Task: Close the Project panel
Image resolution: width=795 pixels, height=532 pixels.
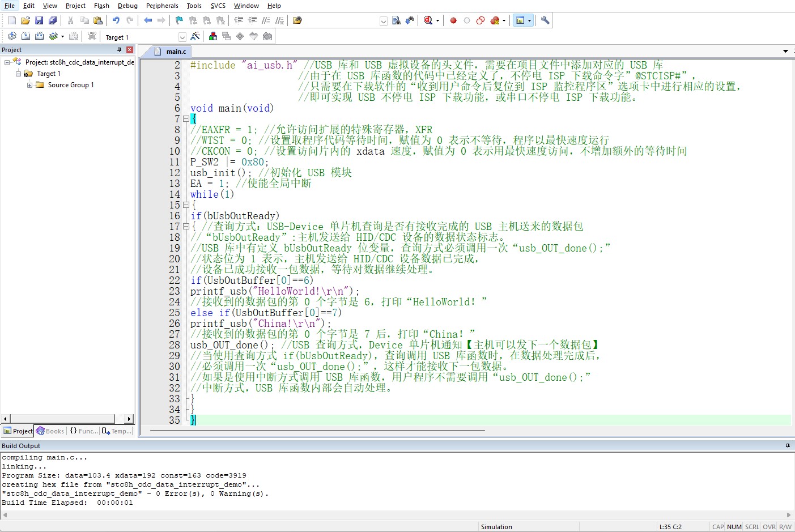Action: pyautogui.click(x=130, y=50)
